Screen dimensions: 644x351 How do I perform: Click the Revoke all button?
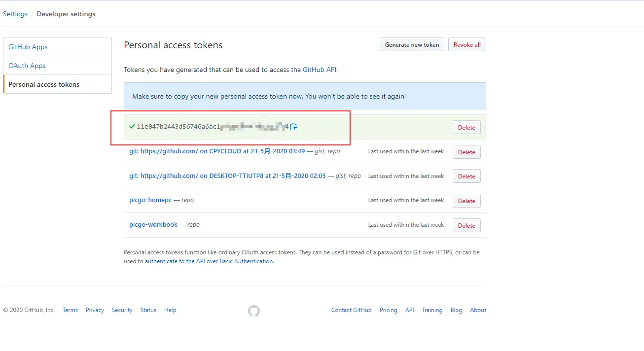pos(467,44)
